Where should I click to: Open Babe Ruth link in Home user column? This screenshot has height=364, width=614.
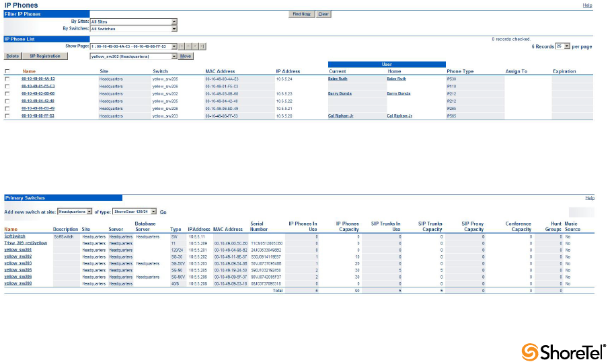pyautogui.click(x=397, y=79)
